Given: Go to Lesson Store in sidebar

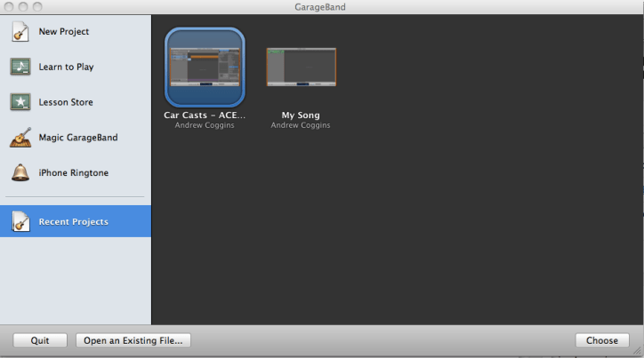Looking at the screenshot, I should point(66,102).
